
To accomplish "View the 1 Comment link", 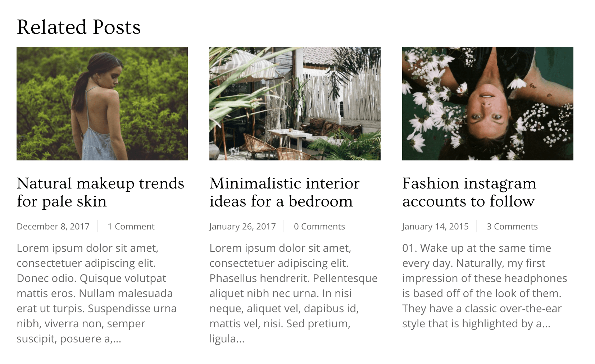I will pos(131,226).
